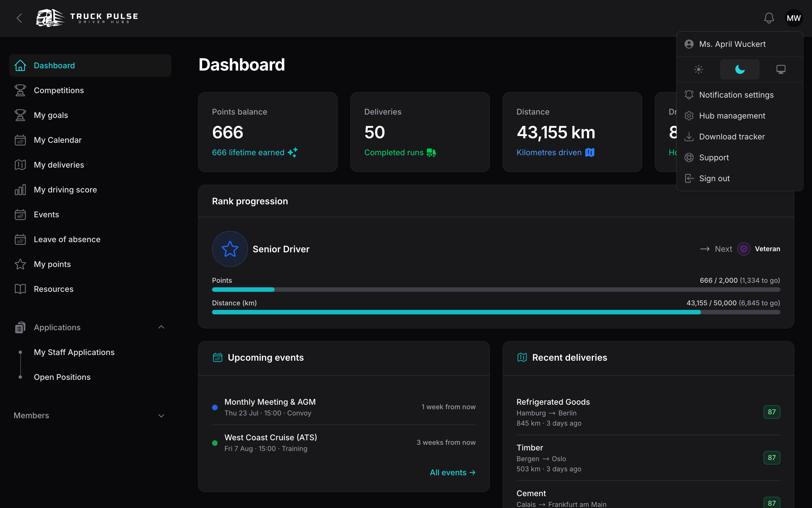Image resolution: width=812 pixels, height=508 pixels.
Task: Follow the All events link
Action: [453, 472]
